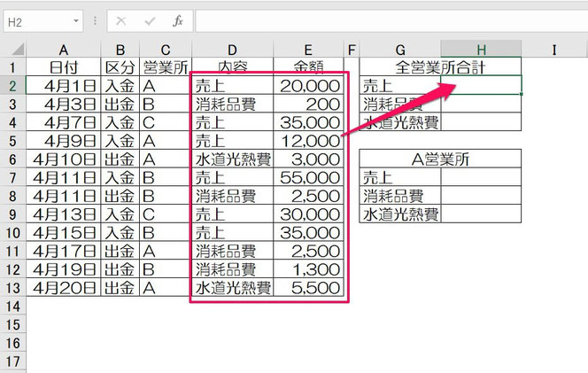Select the date cell 4月7日
Screen dimensions: 588x373
tap(64, 122)
